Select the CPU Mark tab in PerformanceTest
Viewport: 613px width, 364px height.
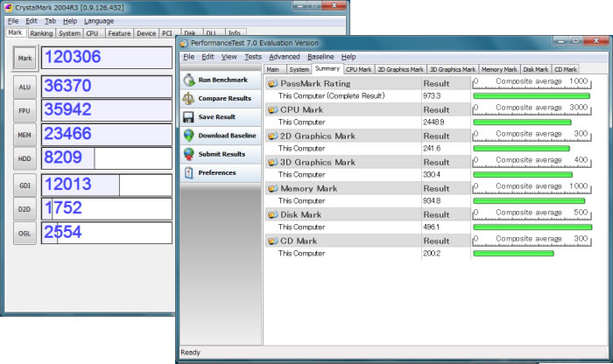(x=358, y=69)
